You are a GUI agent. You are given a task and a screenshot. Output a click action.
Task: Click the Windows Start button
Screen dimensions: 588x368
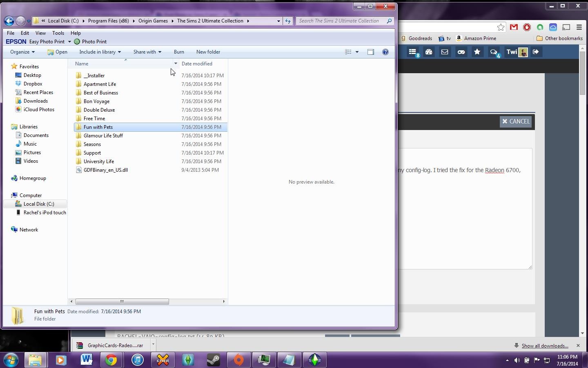click(11, 360)
